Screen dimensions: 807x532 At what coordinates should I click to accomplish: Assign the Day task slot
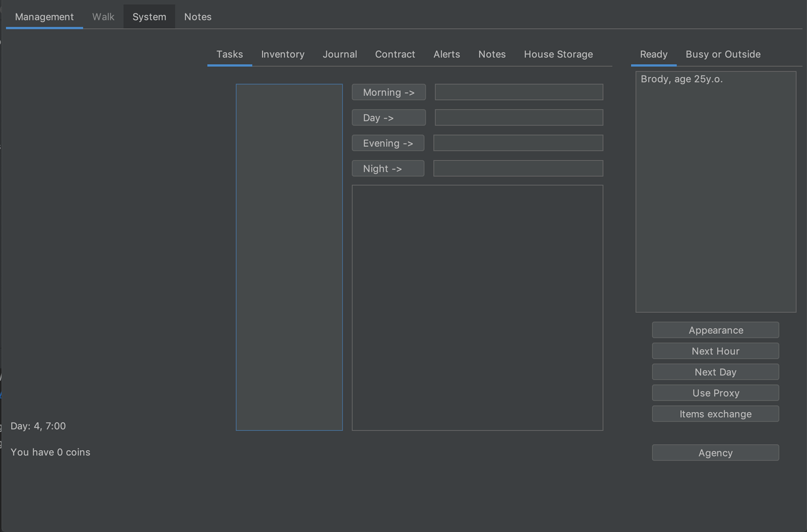(388, 117)
